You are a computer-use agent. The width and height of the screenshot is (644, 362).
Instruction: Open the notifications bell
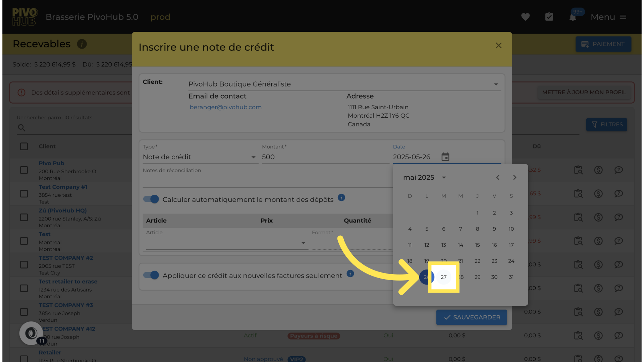pos(573,17)
